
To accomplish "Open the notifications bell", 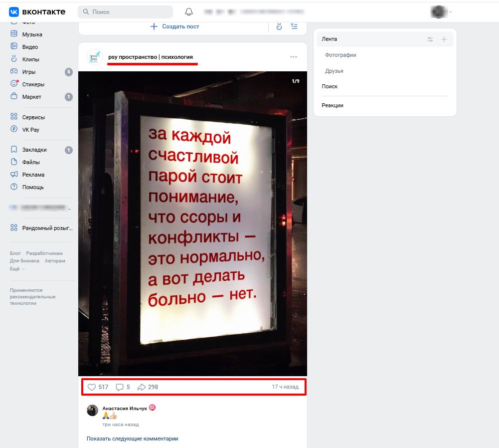I will click(x=189, y=12).
